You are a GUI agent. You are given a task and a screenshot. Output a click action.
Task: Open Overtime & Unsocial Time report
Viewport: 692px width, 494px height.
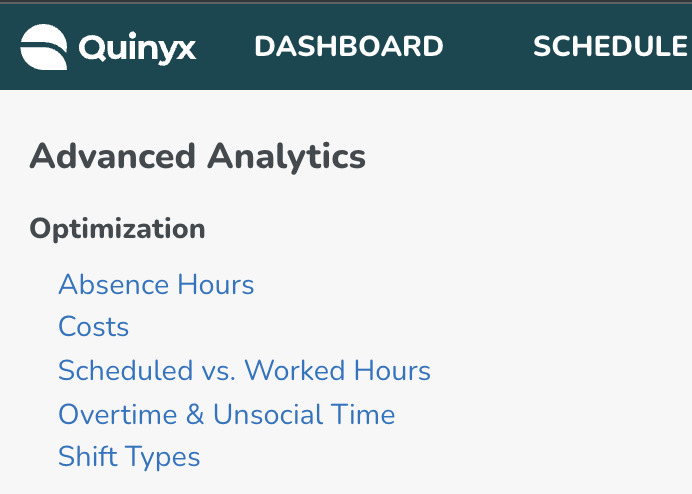(x=227, y=414)
